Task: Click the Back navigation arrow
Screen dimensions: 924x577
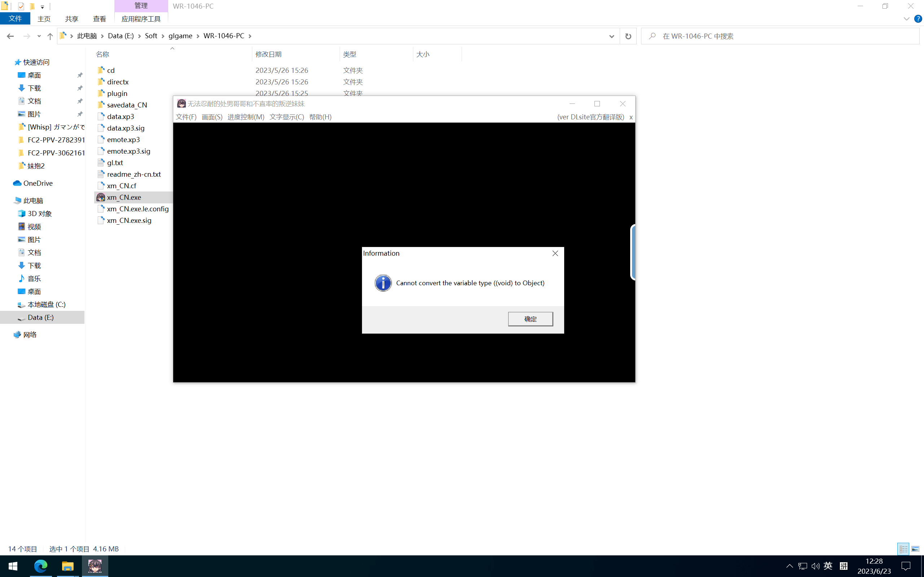Action: 10,36
